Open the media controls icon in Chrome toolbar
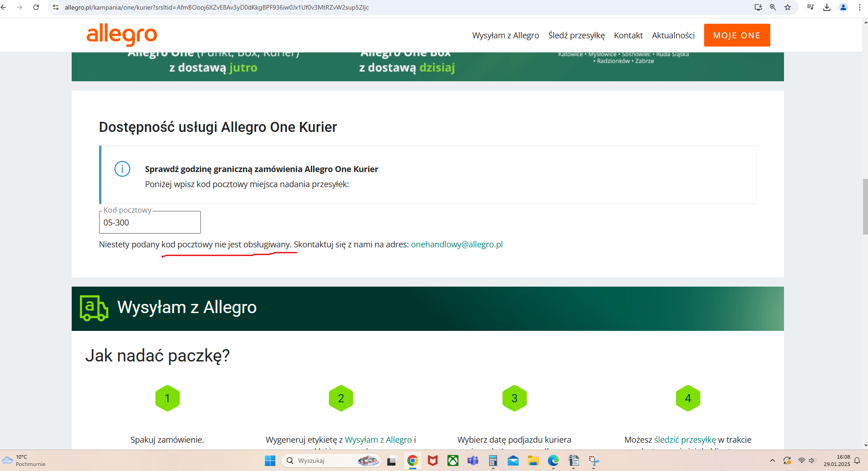Screen dimensions: 868x471 (x=810, y=7)
